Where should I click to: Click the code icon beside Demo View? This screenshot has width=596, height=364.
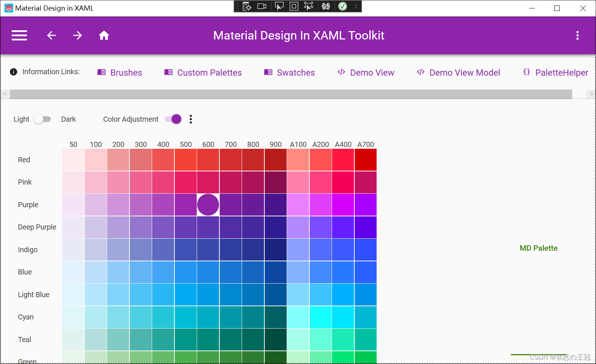[342, 72]
